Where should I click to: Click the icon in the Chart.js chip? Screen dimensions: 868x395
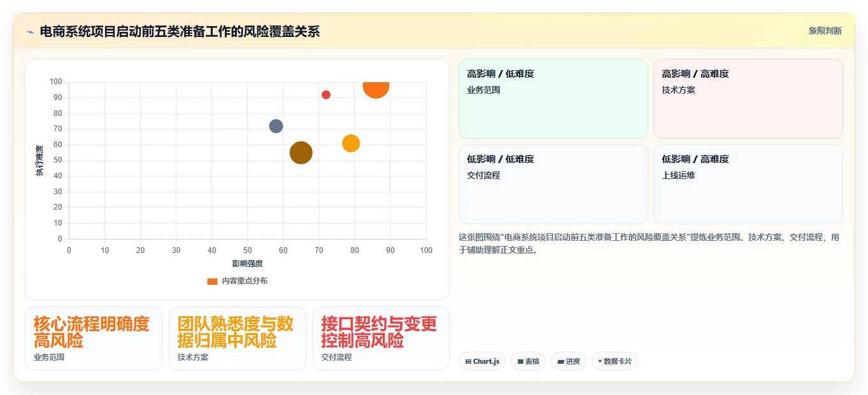(468, 361)
